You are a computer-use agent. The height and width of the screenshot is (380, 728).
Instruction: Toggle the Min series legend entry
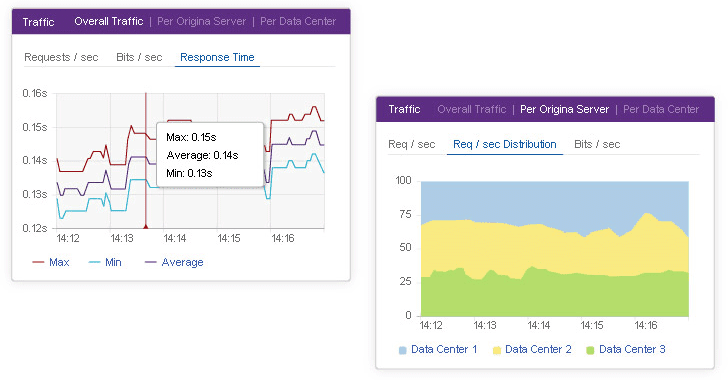[x=113, y=262]
